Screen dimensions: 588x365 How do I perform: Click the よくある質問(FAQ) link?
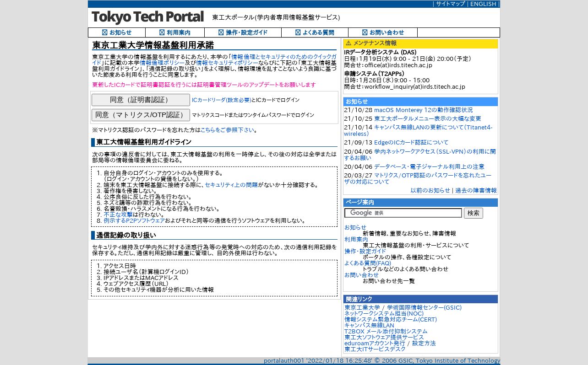click(368, 263)
